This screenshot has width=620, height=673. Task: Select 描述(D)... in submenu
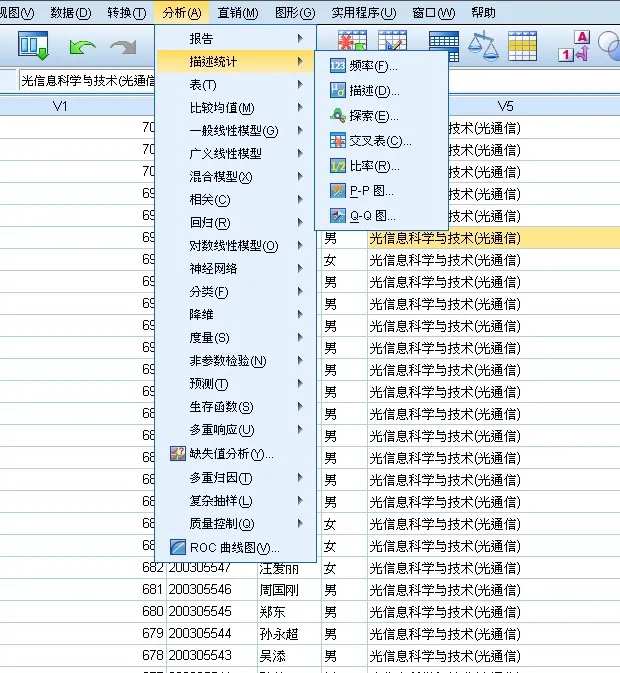click(381, 91)
